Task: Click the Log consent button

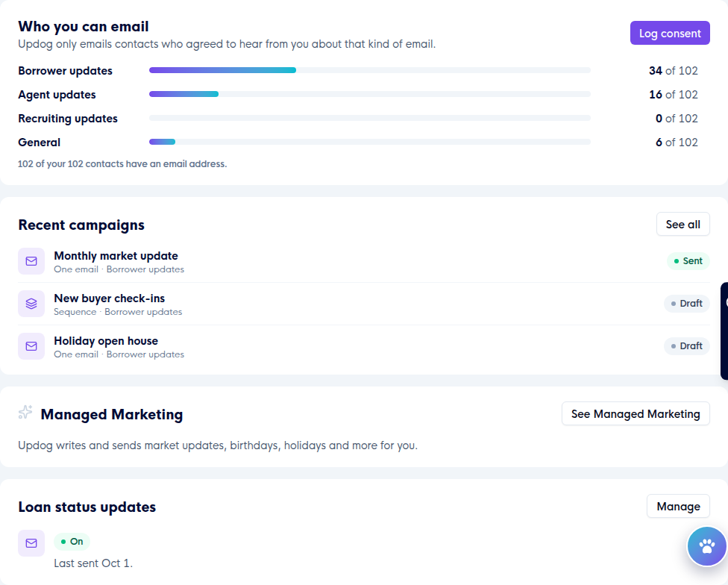Action: tap(670, 33)
